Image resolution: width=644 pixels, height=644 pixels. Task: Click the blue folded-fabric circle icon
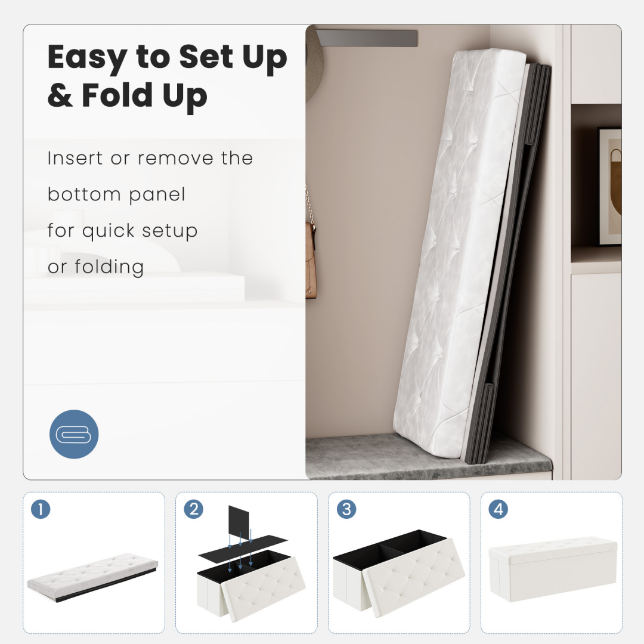pyautogui.click(x=74, y=434)
